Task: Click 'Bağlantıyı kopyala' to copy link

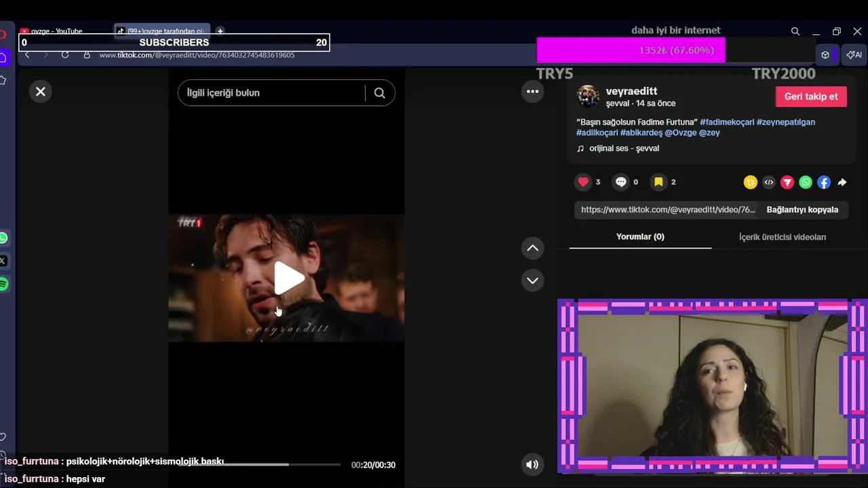Action: coord(802,209)
